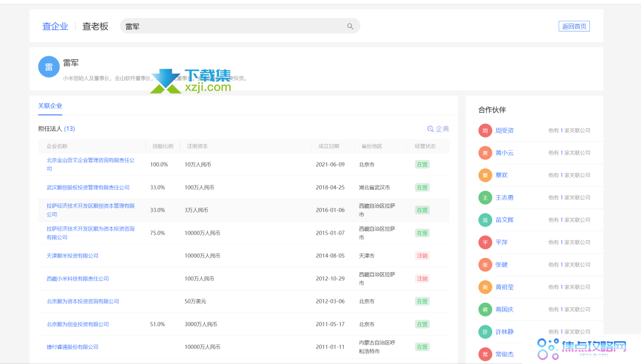Select the 关联企业 tab
The height and width of the screenshot is (364, 641).
coord(50,106)
